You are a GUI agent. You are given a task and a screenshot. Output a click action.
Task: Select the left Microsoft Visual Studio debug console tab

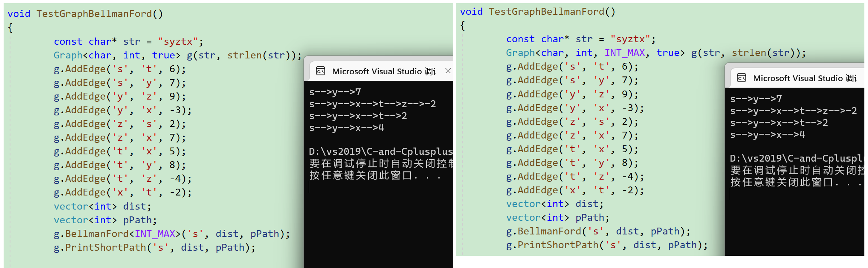(x=382, y=70)
